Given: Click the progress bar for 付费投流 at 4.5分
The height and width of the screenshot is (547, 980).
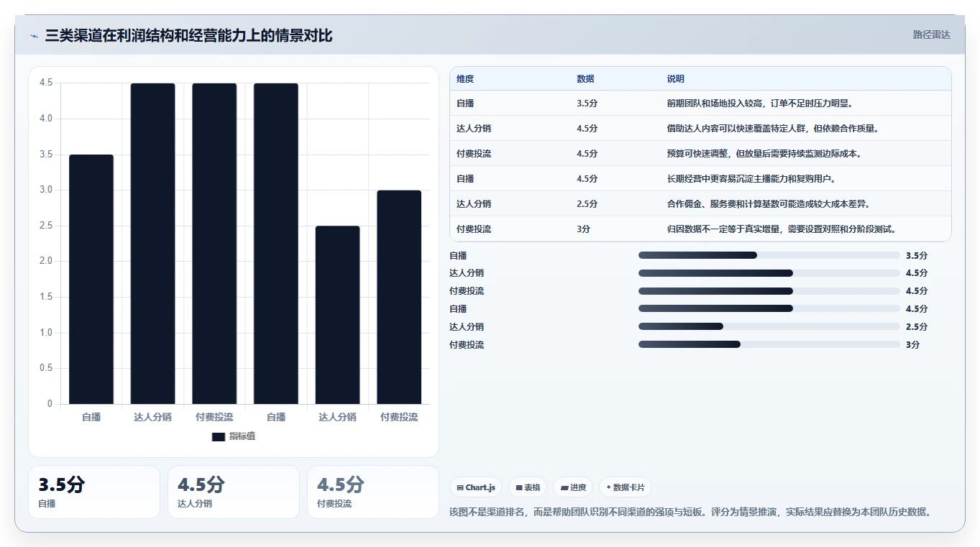Looking at the screenshot, I should tap(769, 291).
